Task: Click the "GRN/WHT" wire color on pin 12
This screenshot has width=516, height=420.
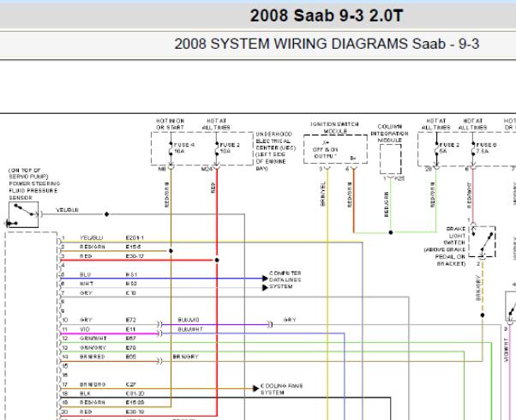Action: pos(93,339)
